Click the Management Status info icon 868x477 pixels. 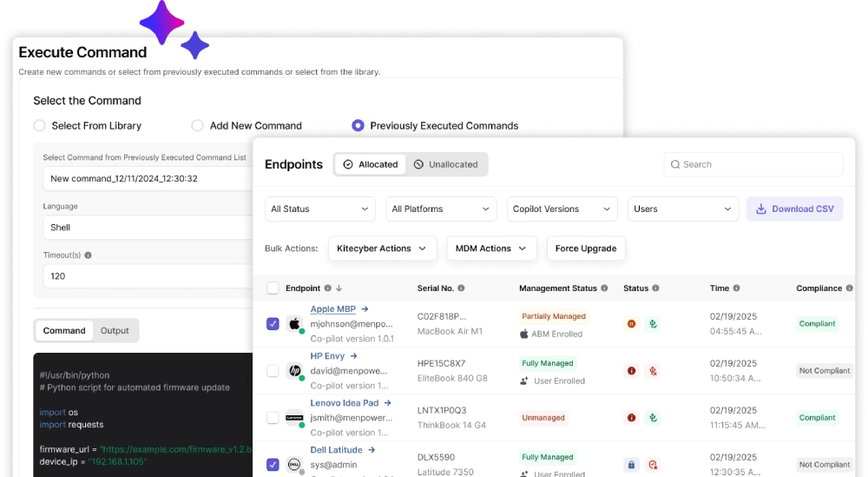(x=604, y=288)
